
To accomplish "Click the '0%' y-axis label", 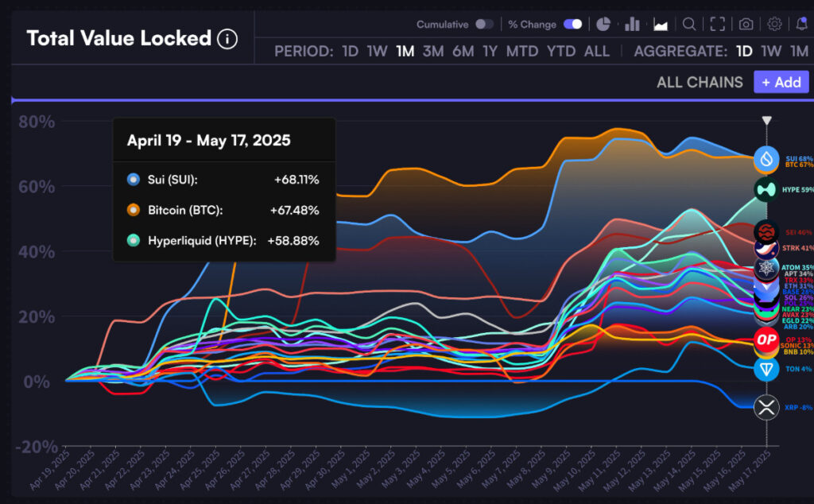I will pos(37,382).
